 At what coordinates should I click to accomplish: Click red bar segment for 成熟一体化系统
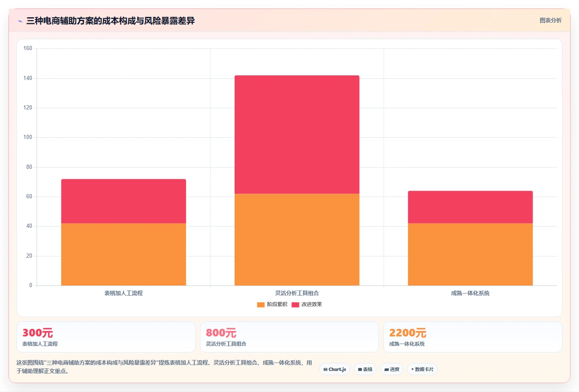click(x=470, y=207)
